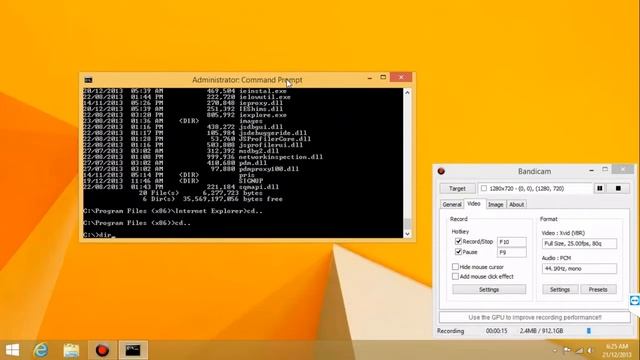Click Command Prompt scrollbar up arrow
This screenshot has width=640, height=360.
pos(407,93)
